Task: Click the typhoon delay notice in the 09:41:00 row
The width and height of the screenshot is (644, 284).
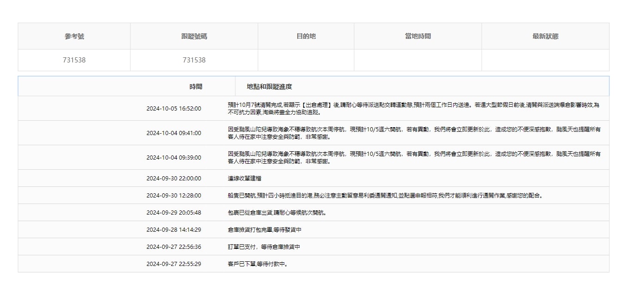Action: [x=415, y=133]
